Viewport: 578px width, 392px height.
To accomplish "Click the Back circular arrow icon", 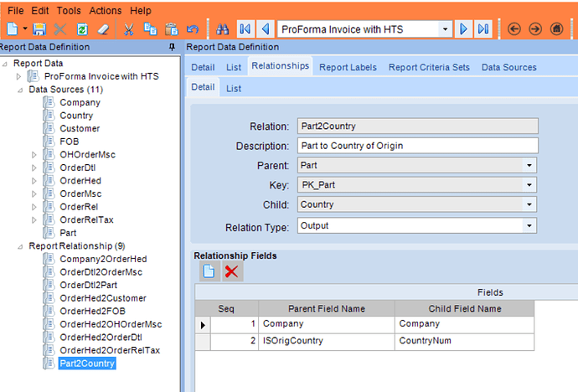I will [x=513, y=28].
